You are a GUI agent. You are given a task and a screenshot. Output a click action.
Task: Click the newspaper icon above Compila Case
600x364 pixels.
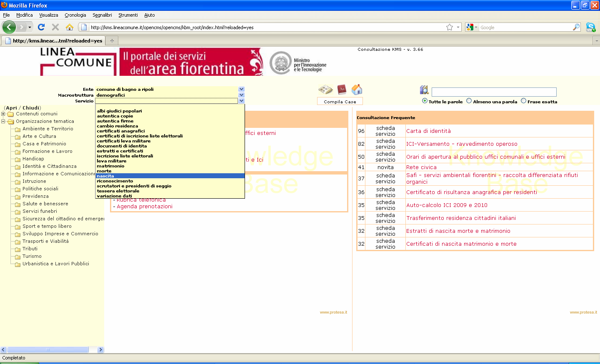tap(325, 90)
